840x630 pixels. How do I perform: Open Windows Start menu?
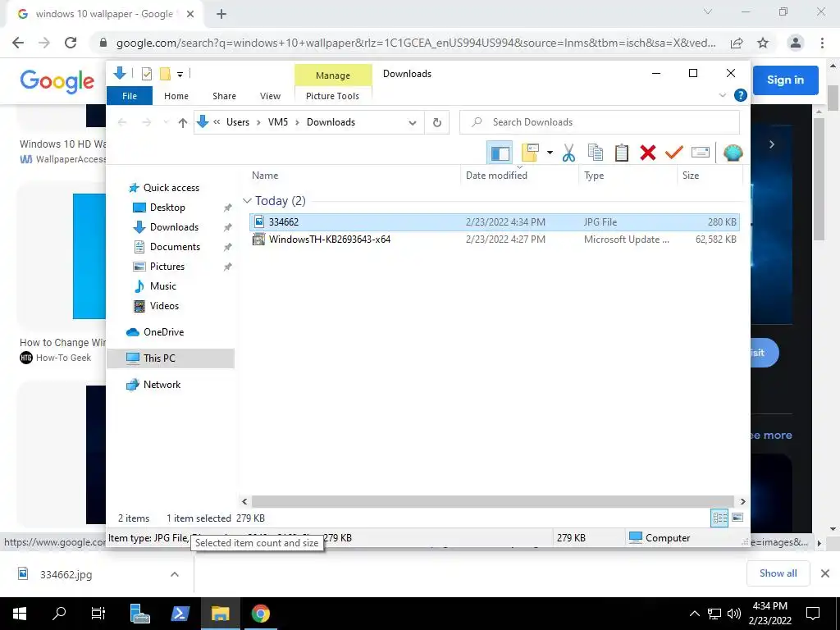coord(20,614)
